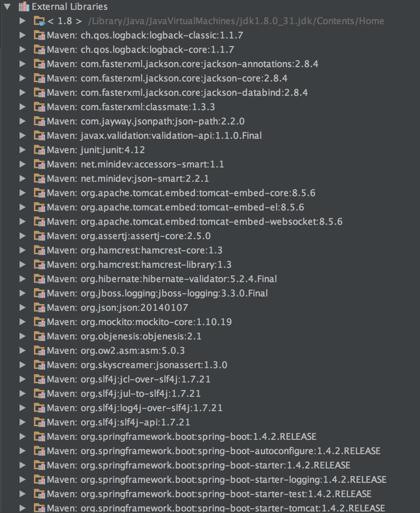Click the library icon for hamcrest-library:1.3
This screenshot has height=513, width=420.
(39, 265)
